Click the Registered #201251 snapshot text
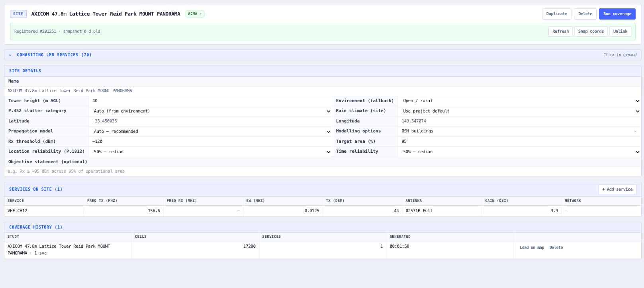 pyautogui.click(x=57, y=32)
